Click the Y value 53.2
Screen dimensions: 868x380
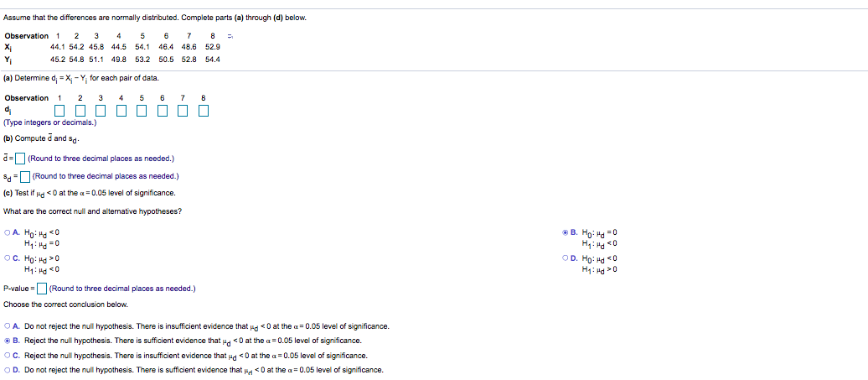click(142, 60)
